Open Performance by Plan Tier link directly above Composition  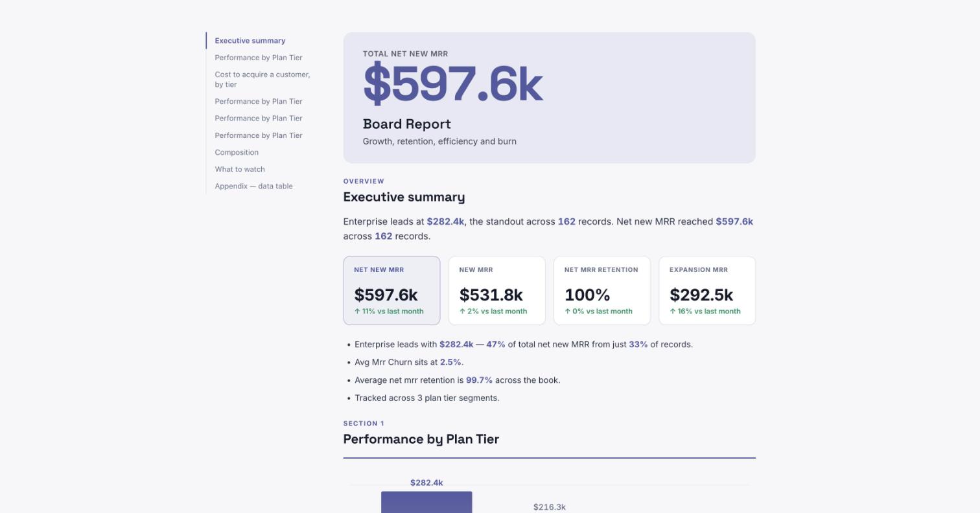pyautogui.click(x=259, y=136)
